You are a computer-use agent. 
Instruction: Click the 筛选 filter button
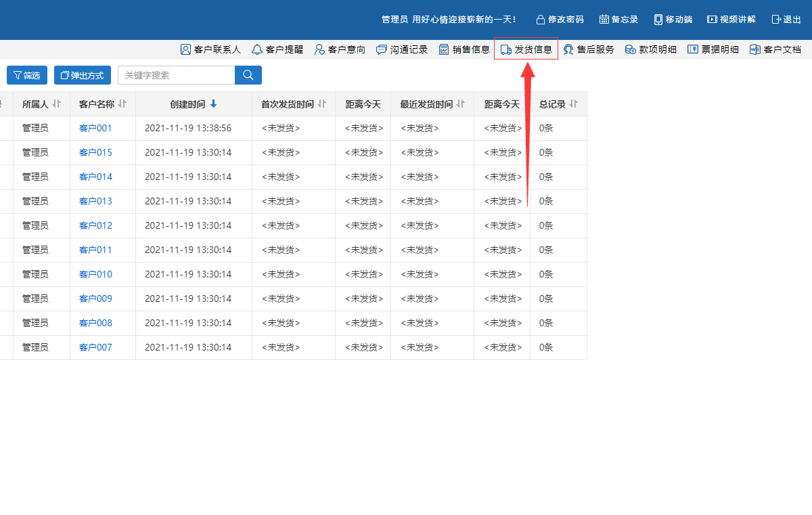(x=27, y=75)
